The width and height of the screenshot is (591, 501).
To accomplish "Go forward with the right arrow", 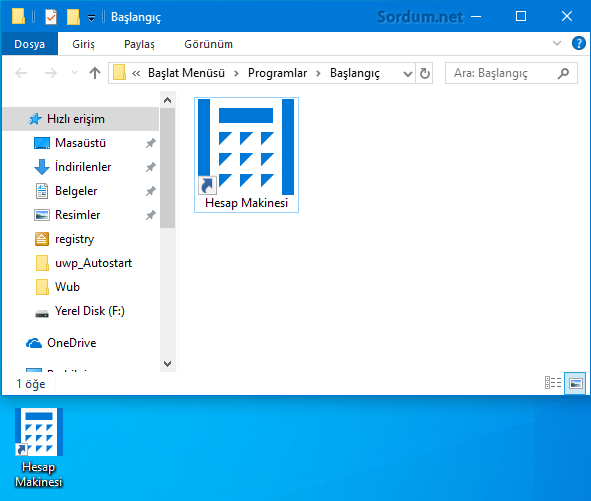I will (51, 73).
